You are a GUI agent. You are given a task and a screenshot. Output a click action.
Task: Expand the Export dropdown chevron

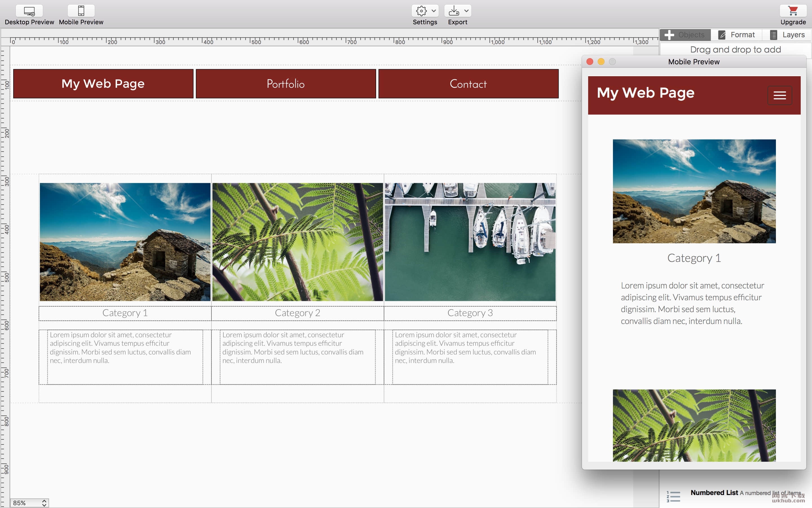466,11
